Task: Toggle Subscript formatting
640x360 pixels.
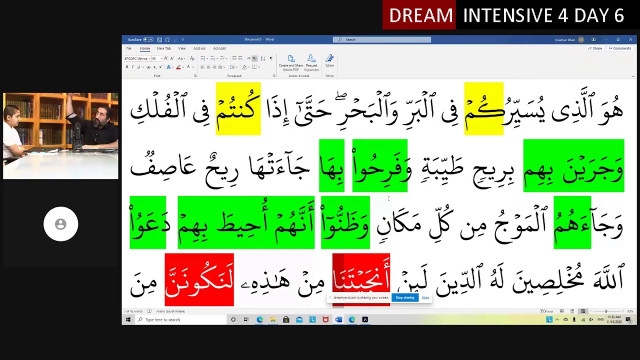Action: pos(155,67)
